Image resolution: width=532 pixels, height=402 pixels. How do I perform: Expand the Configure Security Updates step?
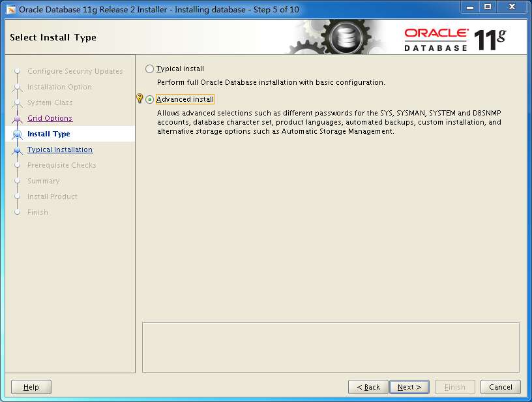pos(76,71)
